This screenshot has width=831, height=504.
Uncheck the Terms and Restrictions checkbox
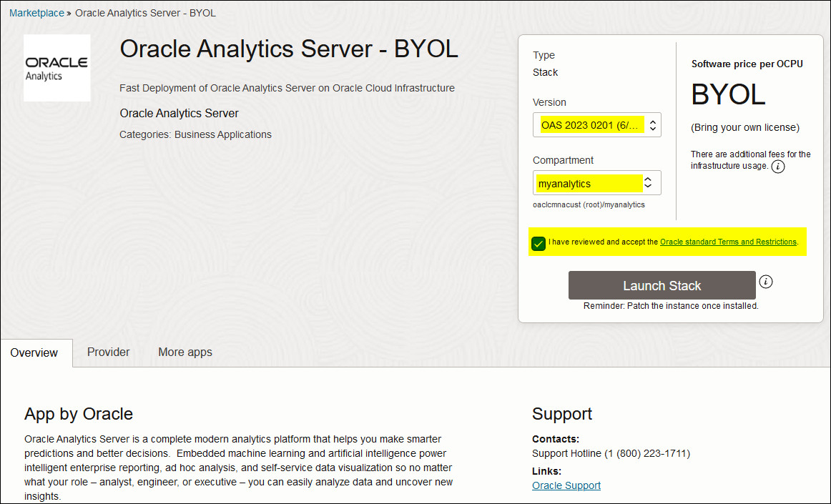(539, 243)
